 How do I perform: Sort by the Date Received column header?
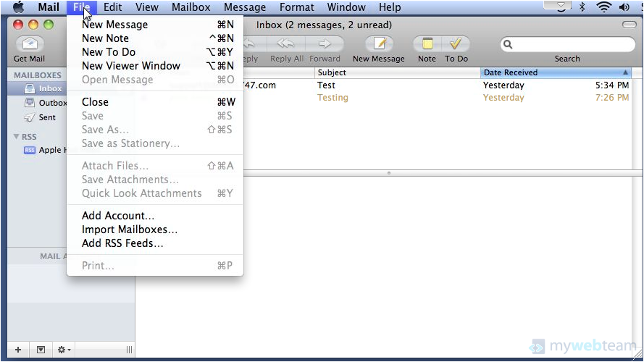pyautogui.click(x=551, y=72)
